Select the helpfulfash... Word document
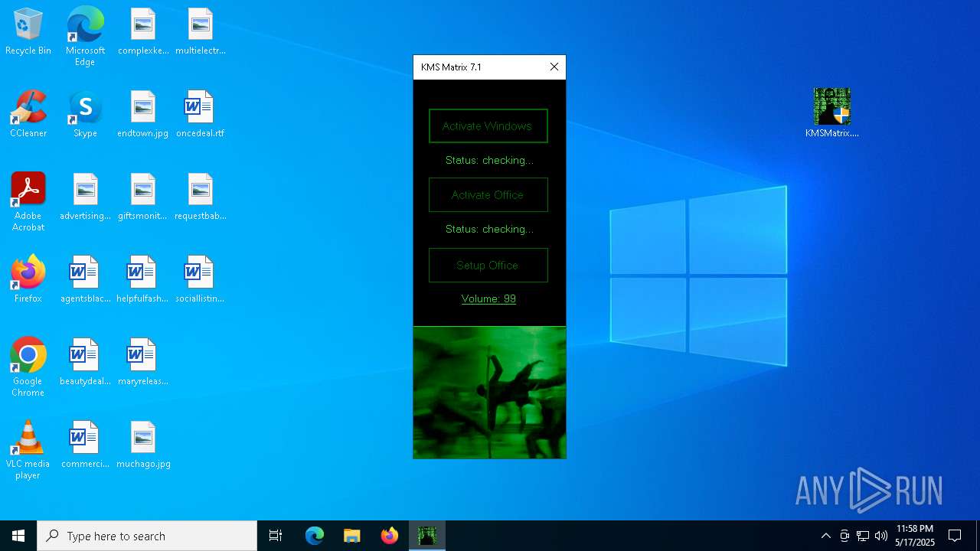Screen dimensions: 980x551 (x=143, y=280)
